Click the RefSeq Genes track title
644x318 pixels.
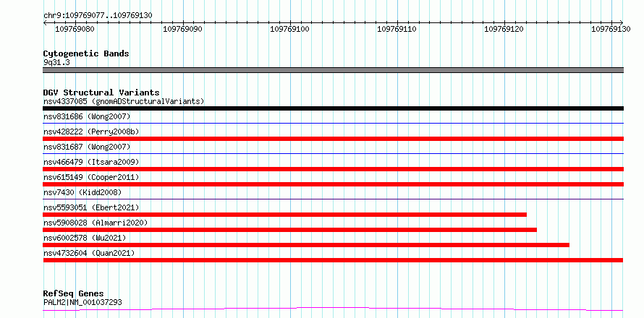click(73, 294)
